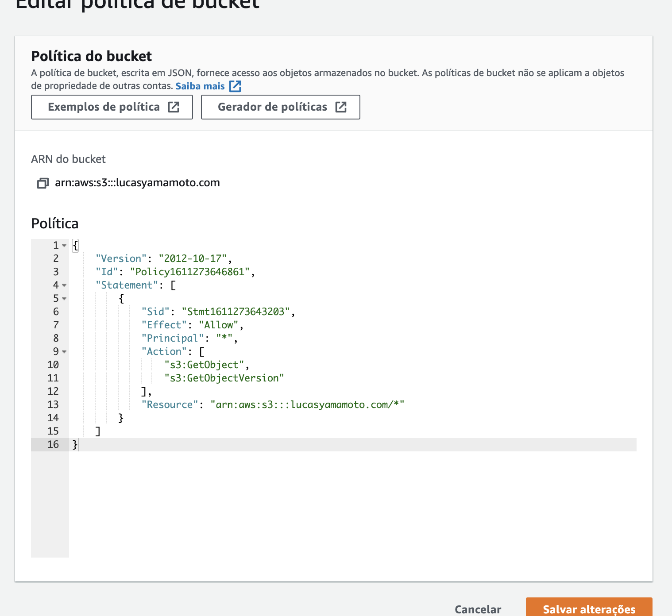Click the "Policy1611273646861" Id value

tap(190, 272)
